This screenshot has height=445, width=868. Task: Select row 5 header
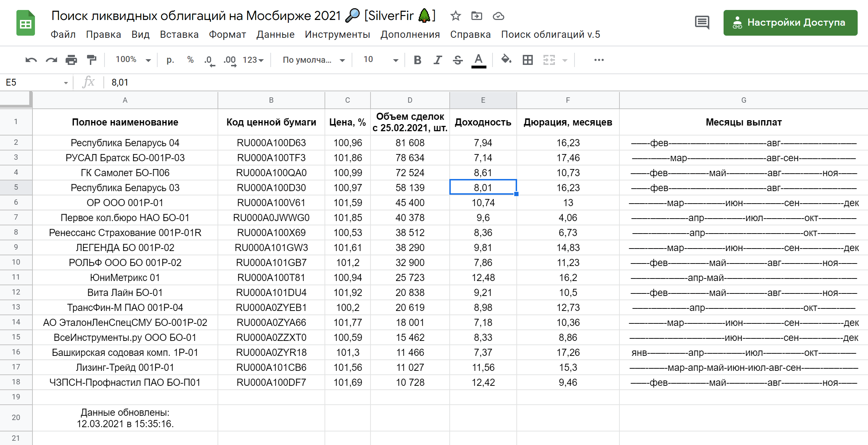click(x=16, y=187)
